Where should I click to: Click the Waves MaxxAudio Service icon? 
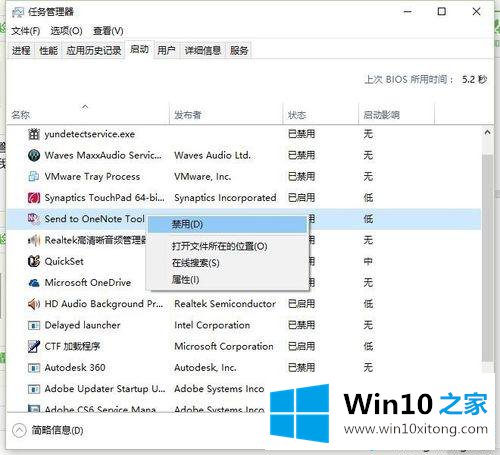click(x=34, y=155)
